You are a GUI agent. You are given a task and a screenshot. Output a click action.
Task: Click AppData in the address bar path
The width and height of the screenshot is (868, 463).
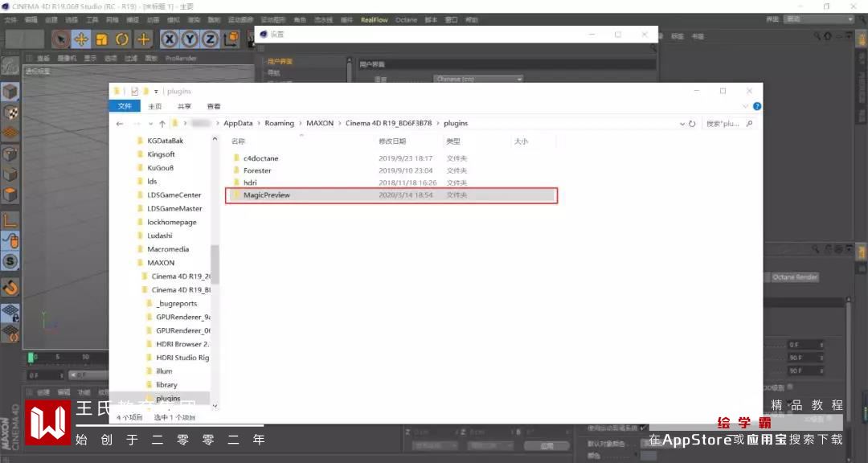click(238, 123)
